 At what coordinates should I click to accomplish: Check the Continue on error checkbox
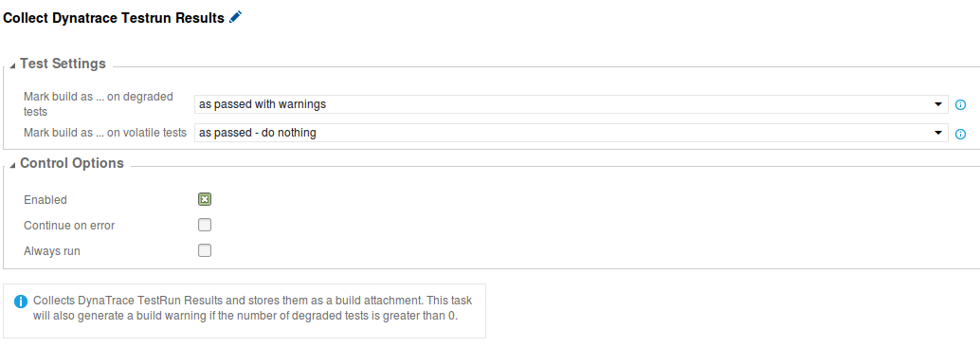205,225
